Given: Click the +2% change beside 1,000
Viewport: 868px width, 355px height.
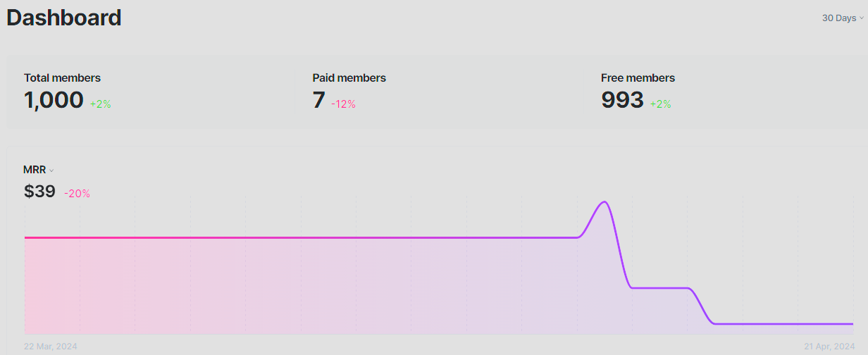Looking at the screenshot, I should (101, 104).
